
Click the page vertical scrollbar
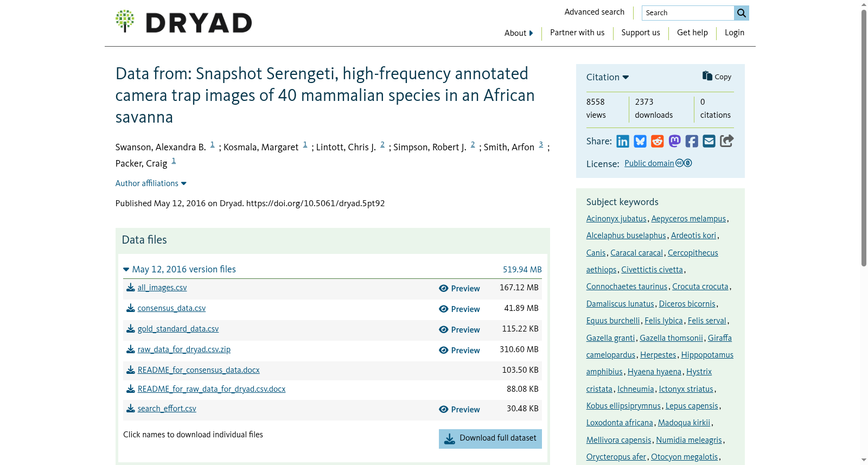(864, 138)
